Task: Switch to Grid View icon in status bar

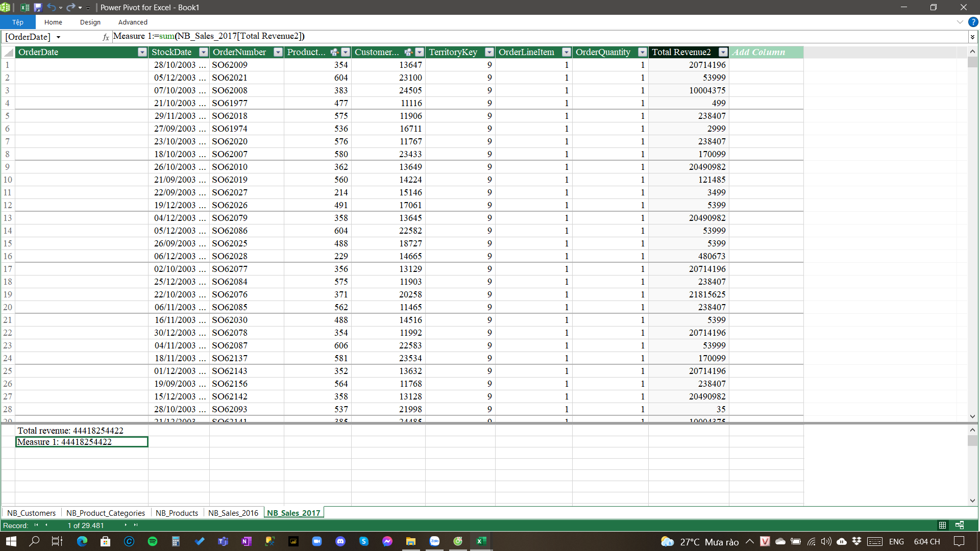Action: [x=942, y=525]
